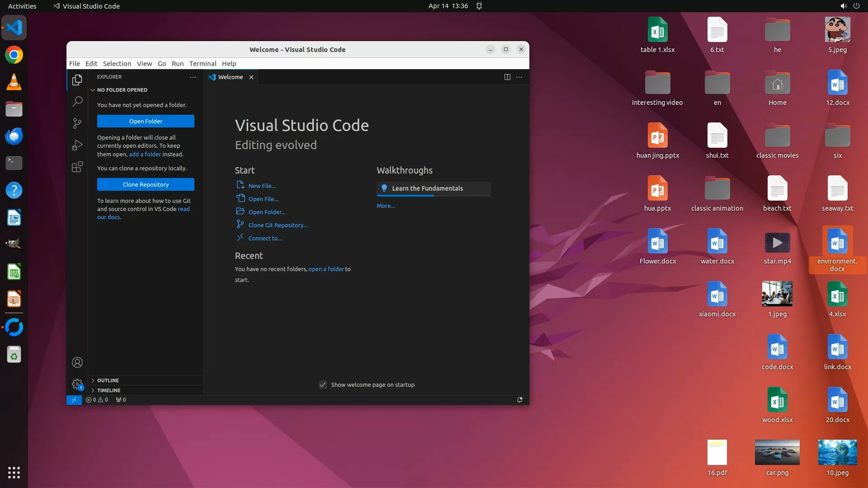Click the Open Folder button

pyautogui.click(x=146, y=121)
